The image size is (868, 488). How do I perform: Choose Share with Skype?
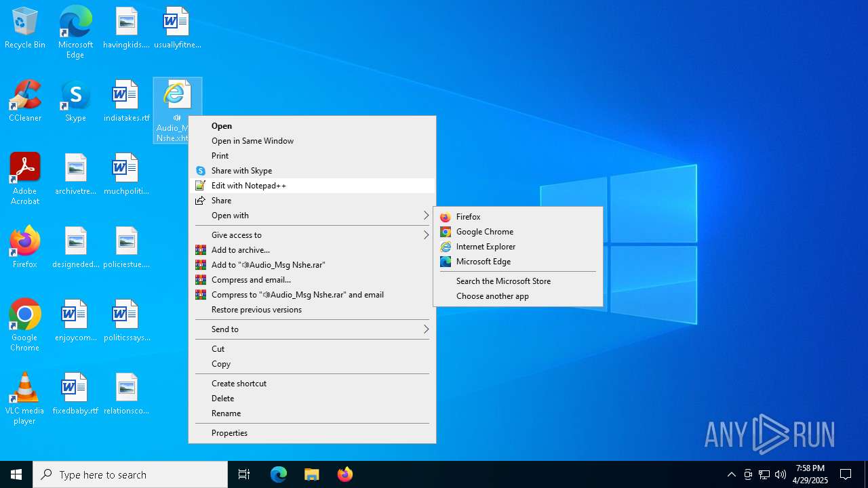click(x=312, y=171)
